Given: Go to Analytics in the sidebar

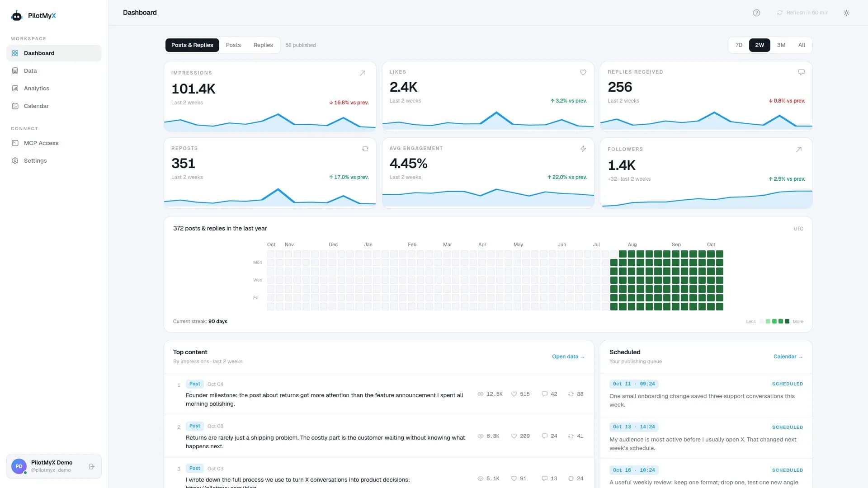Looking at the screenshot, I should point(54,89).
